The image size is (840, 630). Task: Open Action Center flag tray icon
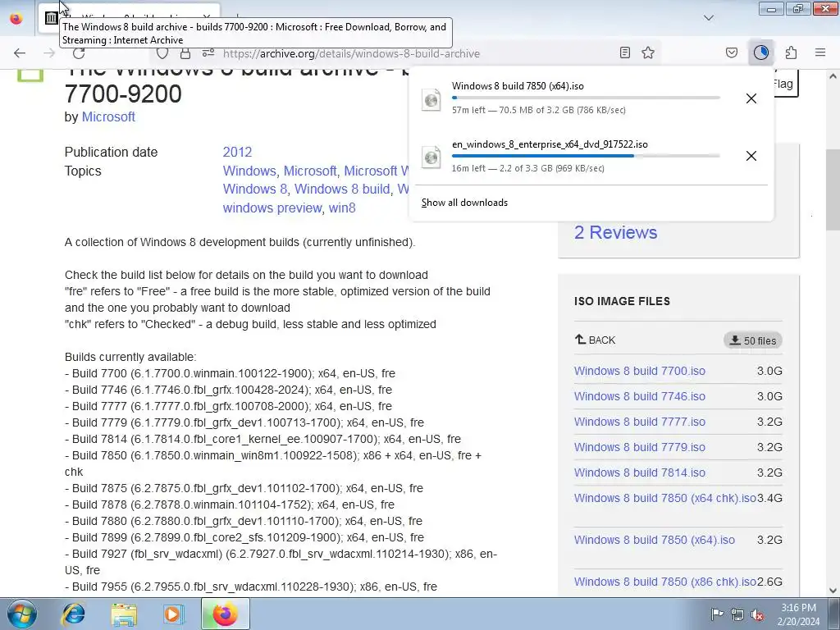click(x=717, y=614)
